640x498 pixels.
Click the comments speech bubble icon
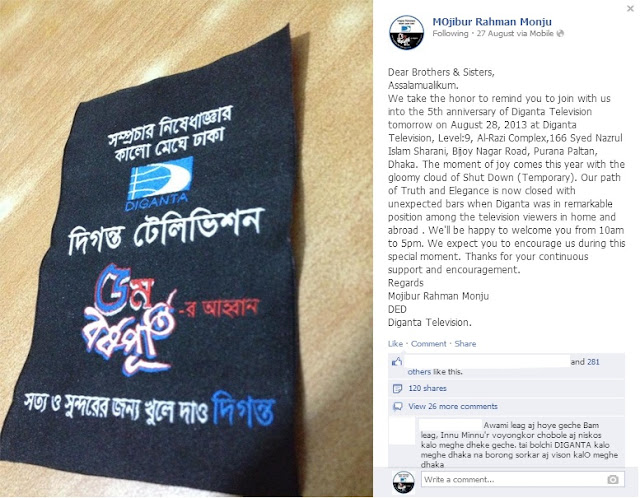pos(397,406)
